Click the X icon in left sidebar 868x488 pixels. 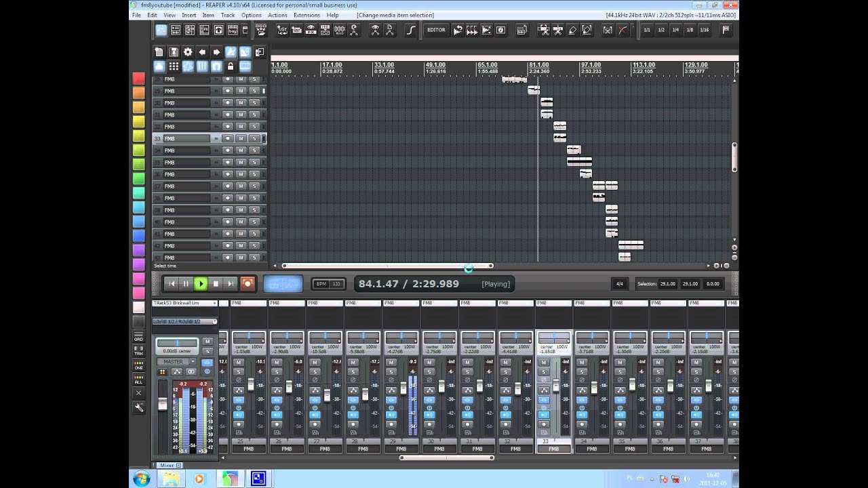138,393
